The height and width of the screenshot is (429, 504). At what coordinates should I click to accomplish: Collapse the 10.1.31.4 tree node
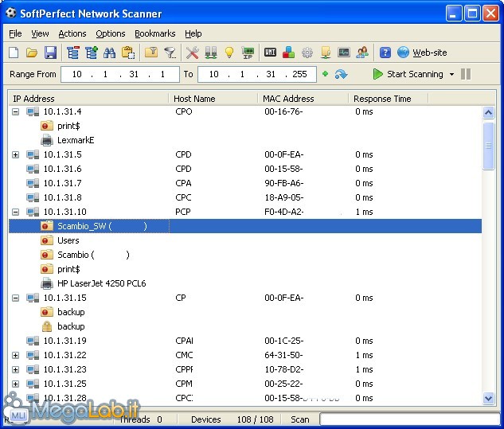click(15, 112)
